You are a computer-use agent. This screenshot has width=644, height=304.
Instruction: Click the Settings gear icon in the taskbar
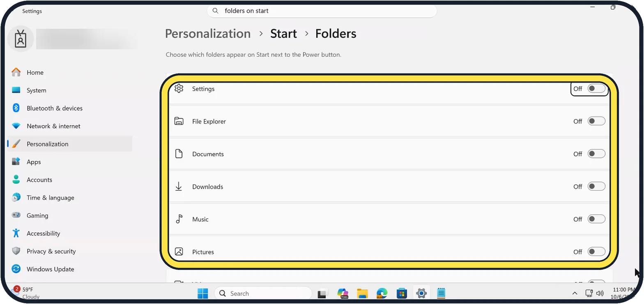pyautogui.click(x=421, y=294)
